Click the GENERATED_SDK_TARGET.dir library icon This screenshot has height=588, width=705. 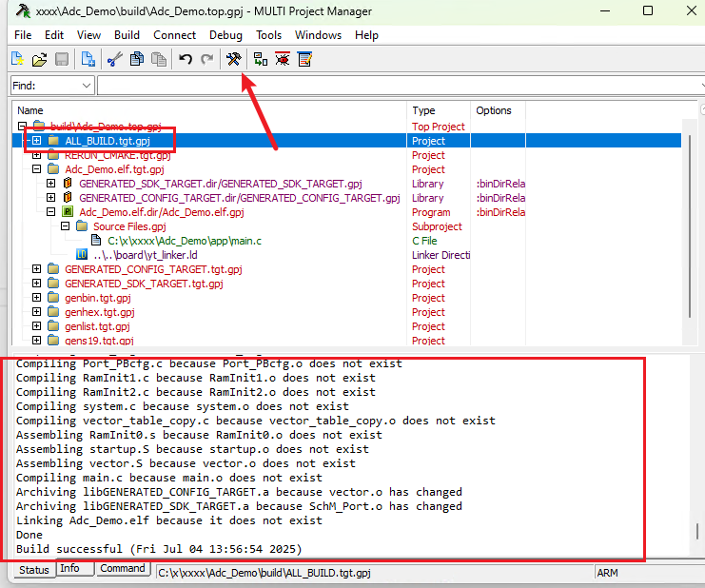click(68, 184)
